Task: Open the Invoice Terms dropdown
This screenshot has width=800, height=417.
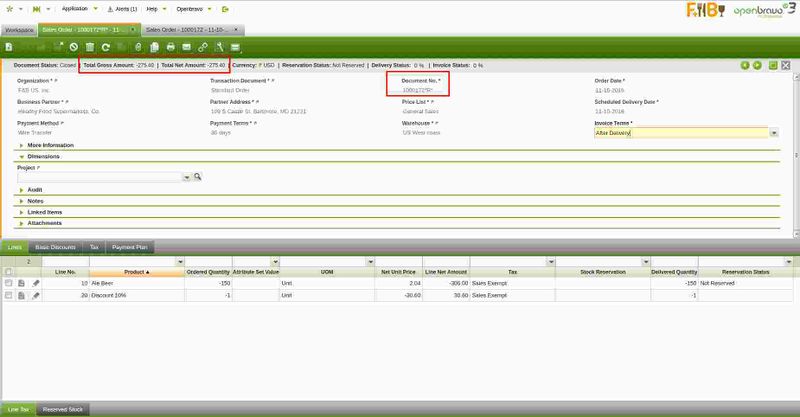Action: click(x=775, y=132)
